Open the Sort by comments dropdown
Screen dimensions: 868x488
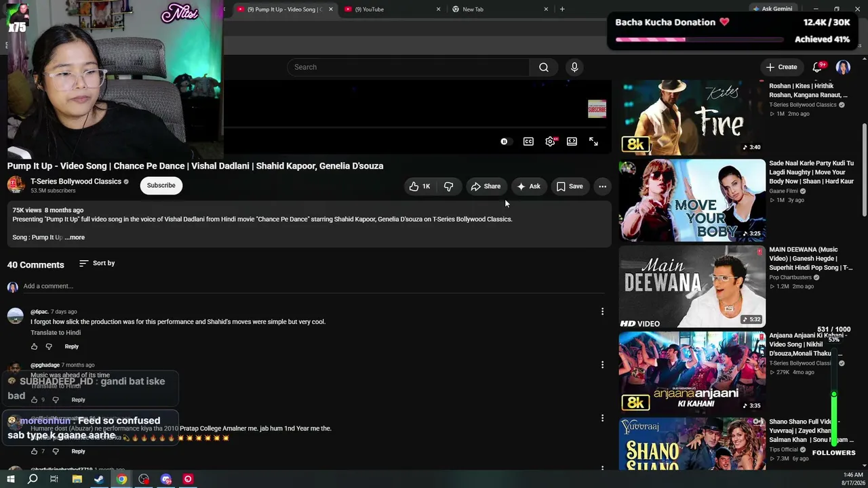[x=97, y=263]
